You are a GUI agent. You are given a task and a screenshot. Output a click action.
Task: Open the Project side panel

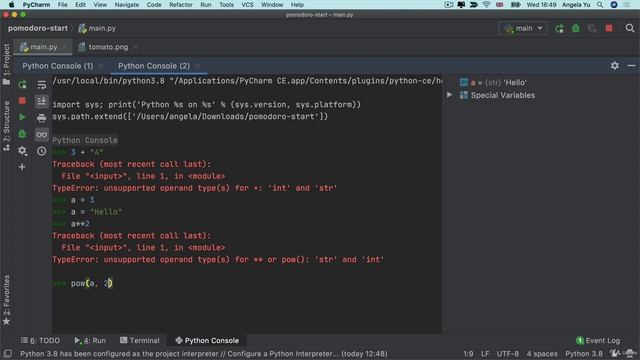[6, 64]
